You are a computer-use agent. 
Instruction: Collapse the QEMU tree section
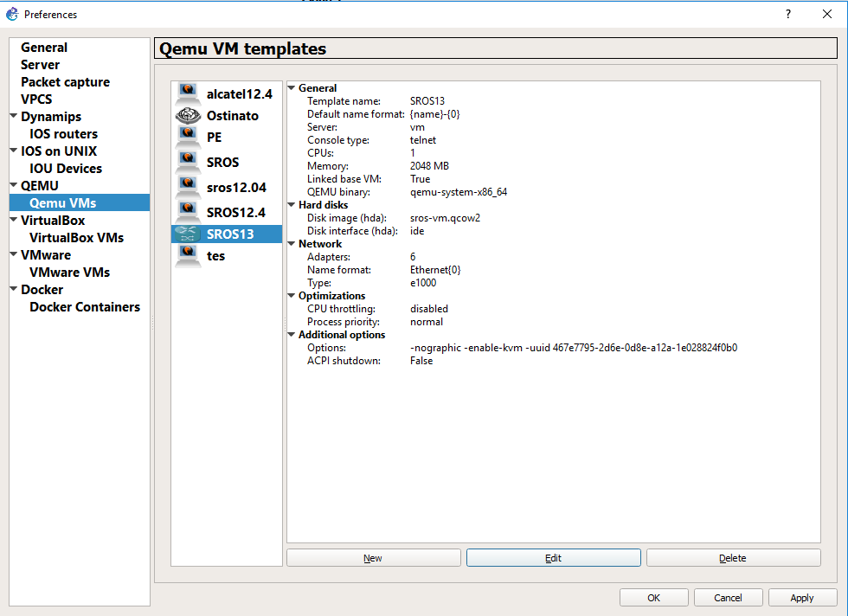tap(14, 185)
